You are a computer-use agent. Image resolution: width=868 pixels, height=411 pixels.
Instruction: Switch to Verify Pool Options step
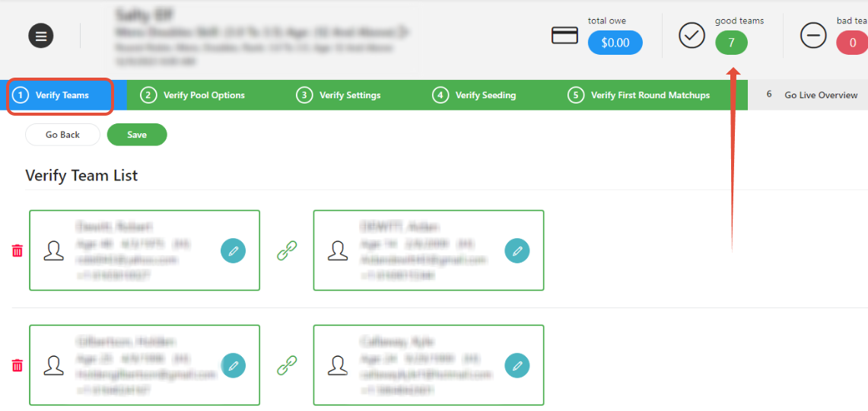tap(194, 95)
